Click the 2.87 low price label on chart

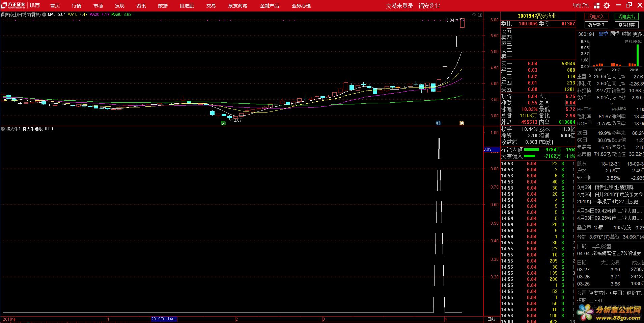click(238, 120)
